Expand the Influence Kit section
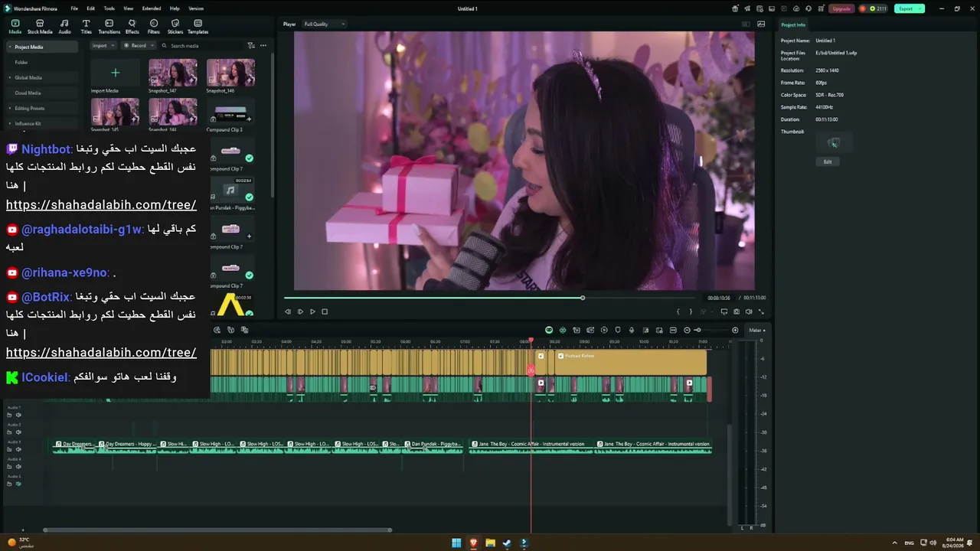980x551 pixels. click(10, 123)
